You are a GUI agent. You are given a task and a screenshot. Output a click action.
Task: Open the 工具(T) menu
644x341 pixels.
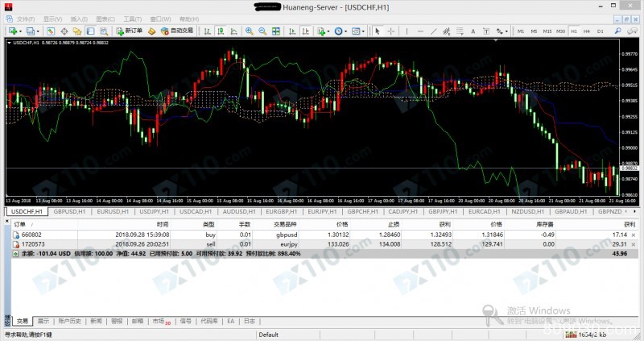pyautogui.click(x=133, y=19)
